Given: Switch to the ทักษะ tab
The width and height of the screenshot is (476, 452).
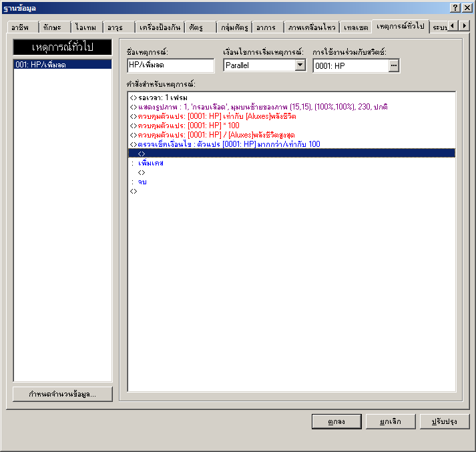Looking at the screenshot, I should click(55, 27).
